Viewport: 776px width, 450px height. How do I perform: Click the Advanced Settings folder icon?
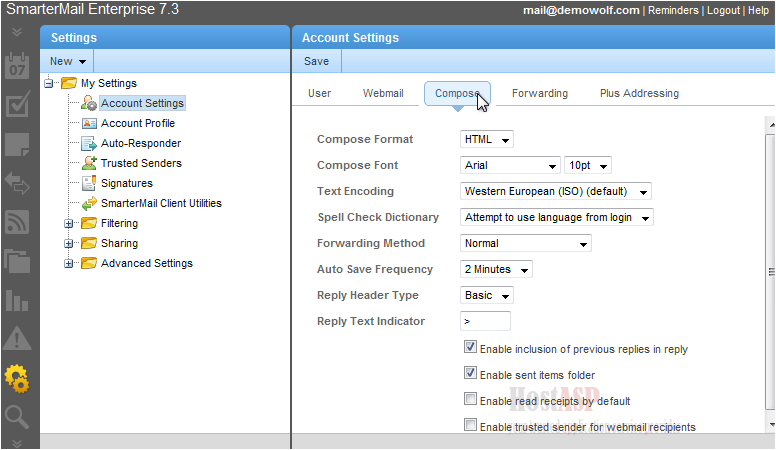89,263
